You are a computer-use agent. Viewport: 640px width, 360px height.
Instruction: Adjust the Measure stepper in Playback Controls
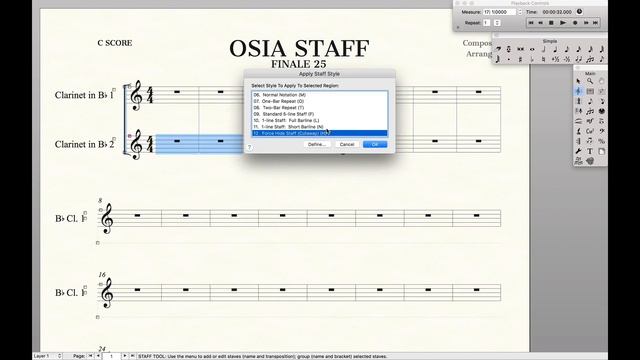click(x=520, y=12)
